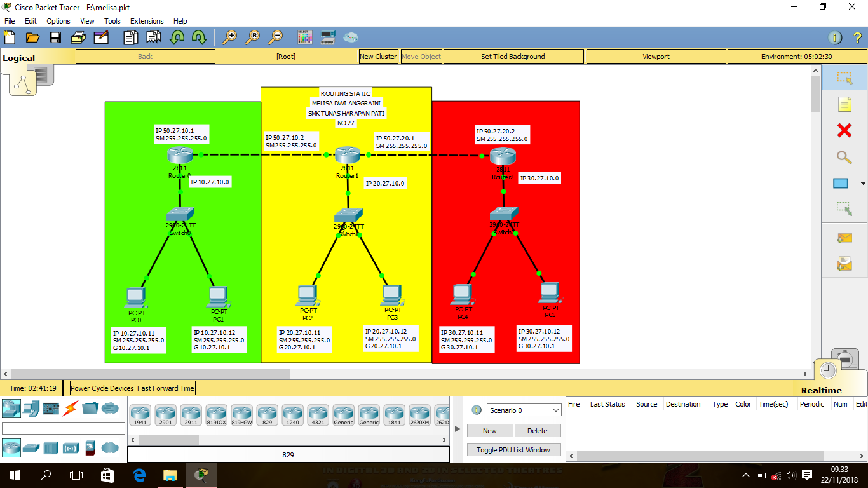This screenshot has height=488, width=868.
Task: Click the device list scrollbar right arrow
Action: 445,439
